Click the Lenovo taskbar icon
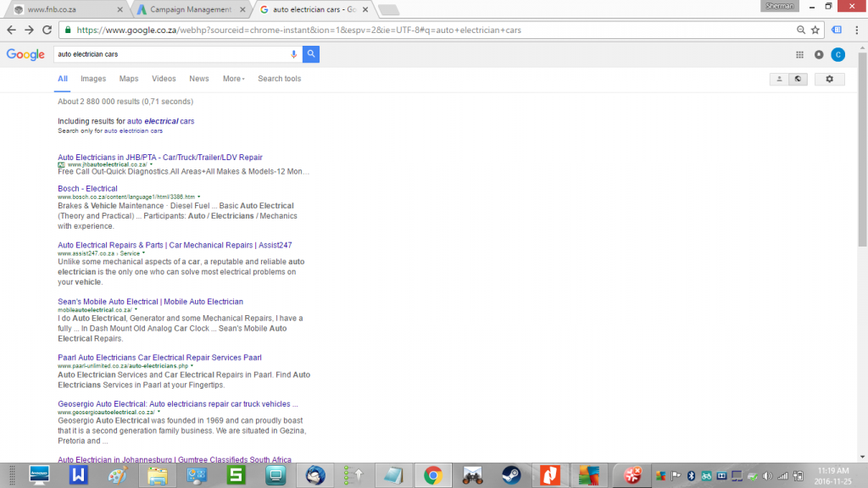The height and width of the screenshot is (488, 868). point(39,475)
